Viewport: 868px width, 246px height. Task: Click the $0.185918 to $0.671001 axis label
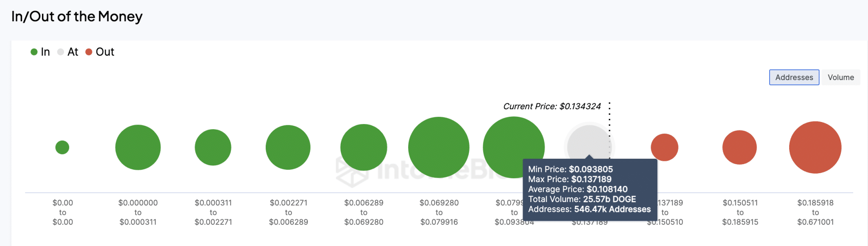tap(815, 212)
